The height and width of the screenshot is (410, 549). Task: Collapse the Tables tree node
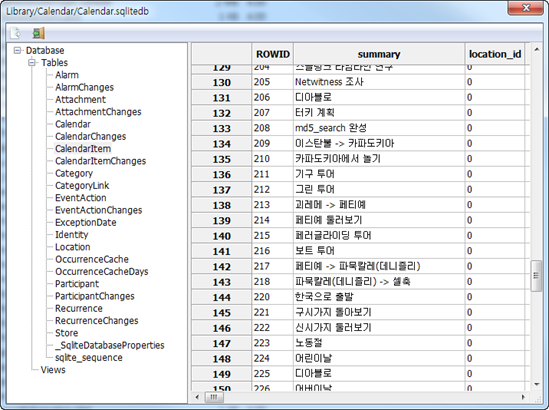32,63
